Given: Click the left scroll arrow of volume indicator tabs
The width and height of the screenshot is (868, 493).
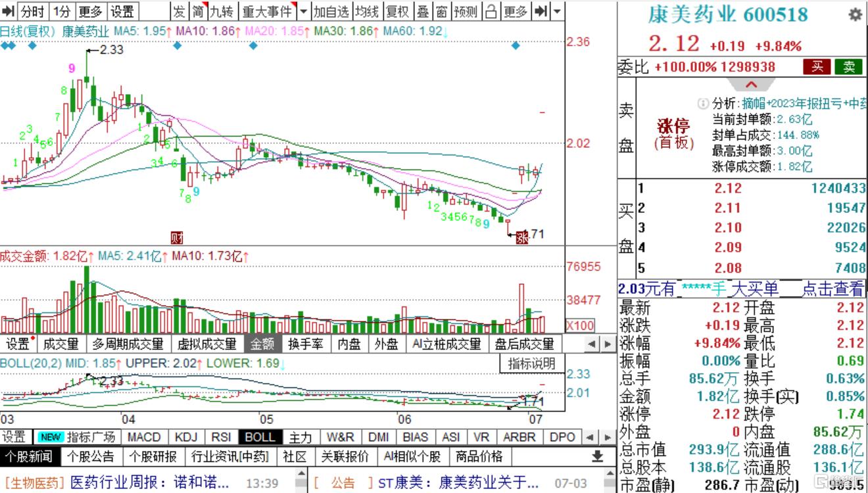Looking at the screenshot, I should [x=592, y=344].
